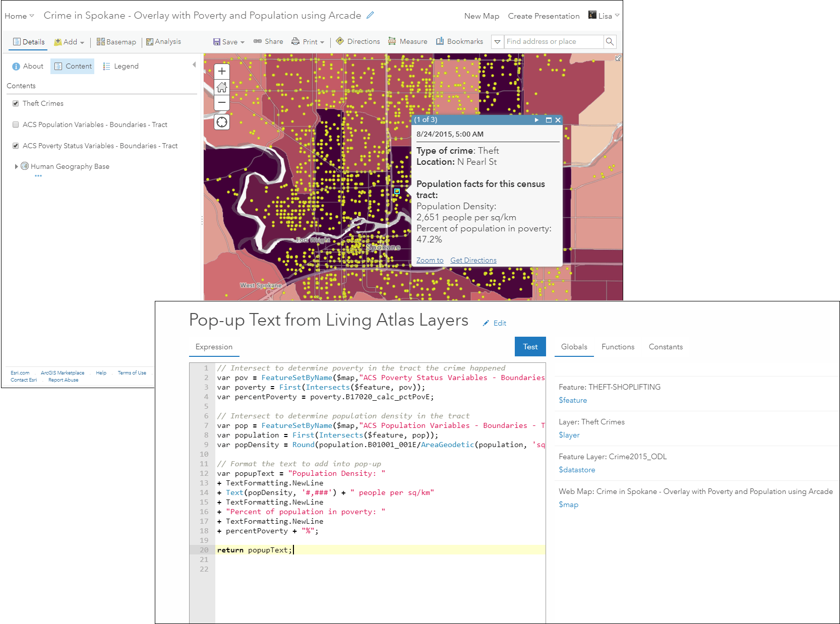The height and width of the screenshot is (624, 840).
Task: Click New Map
Action: pos(482,16)
